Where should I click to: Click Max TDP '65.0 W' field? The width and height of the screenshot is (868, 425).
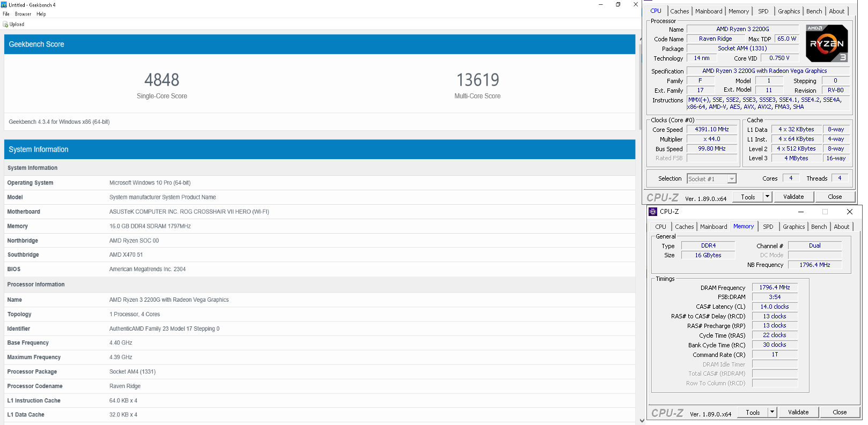[787, 39]
